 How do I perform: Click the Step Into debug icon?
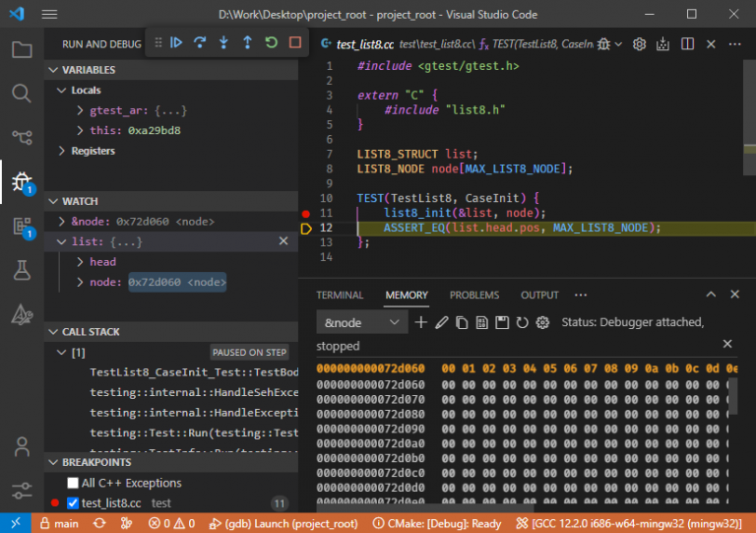tap(223, 43)
